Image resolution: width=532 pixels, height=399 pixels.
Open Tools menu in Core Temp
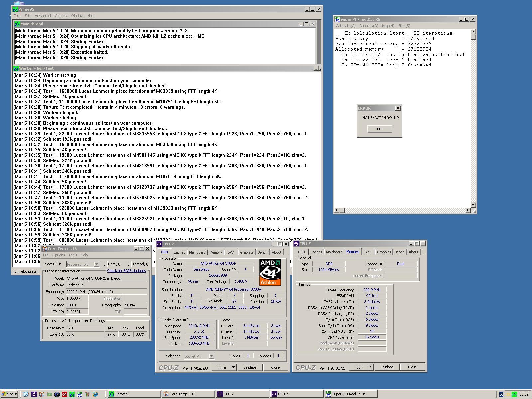point(72,255)
